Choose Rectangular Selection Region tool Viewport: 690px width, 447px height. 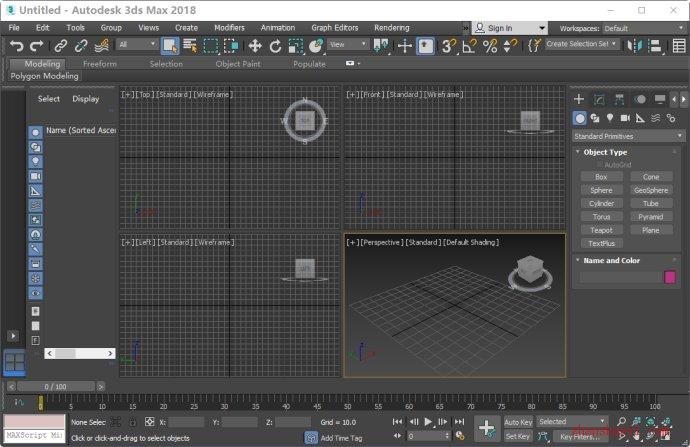tap(211, 46)
